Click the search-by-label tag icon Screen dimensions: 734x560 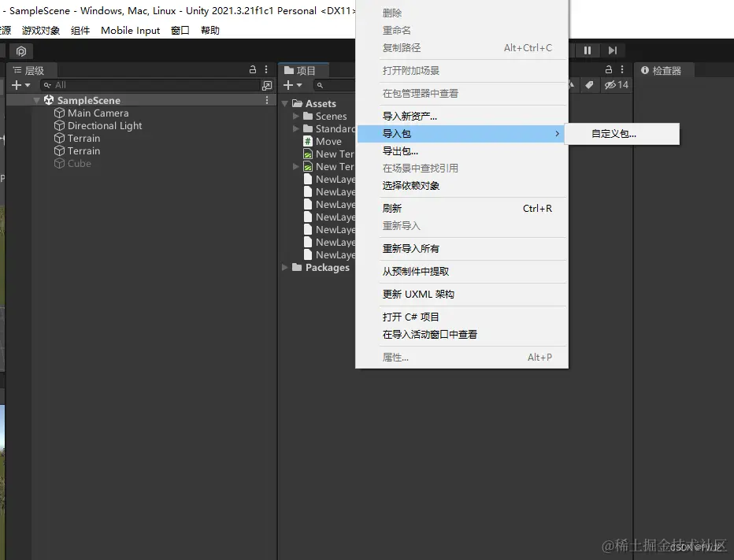click(x=589, y=85)
